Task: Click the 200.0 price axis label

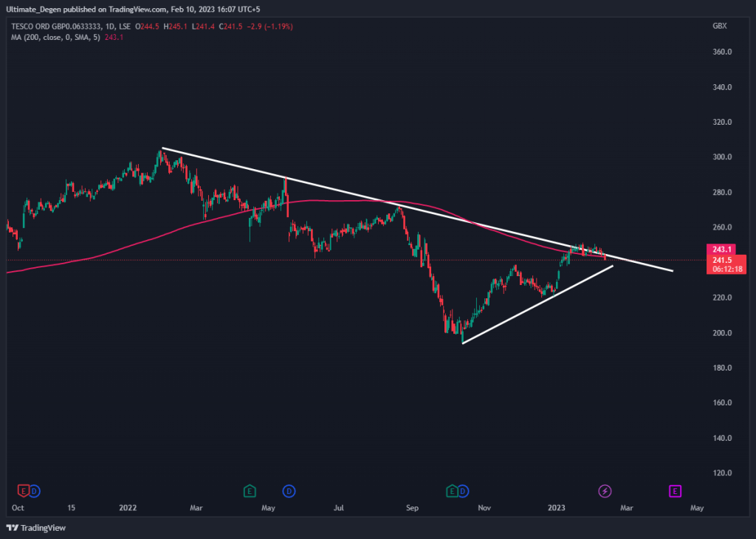Action: pos(722,333)
